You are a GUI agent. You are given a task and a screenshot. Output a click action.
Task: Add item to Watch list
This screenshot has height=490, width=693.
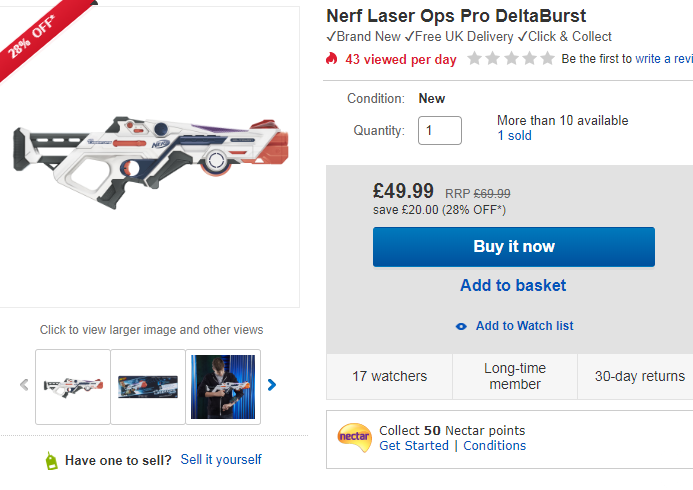(x=524, y=326)
